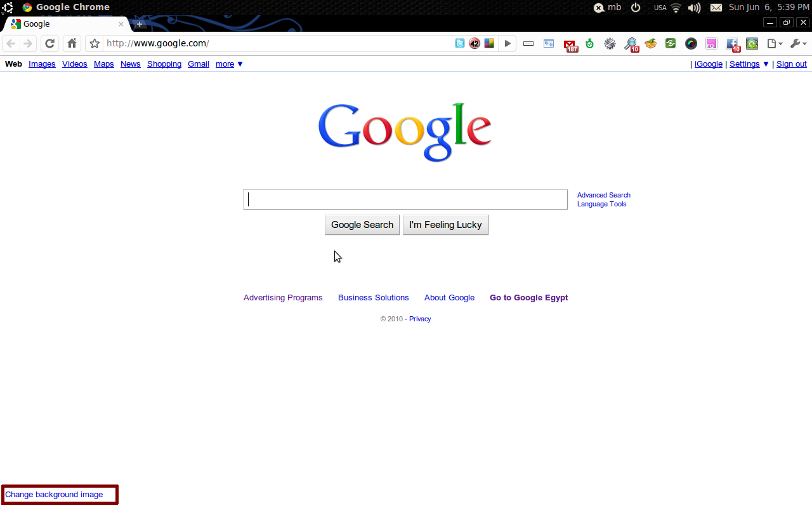The image size is (812, 508).
Task: Open the Twitter bird extension in the address bar
Action: pos(460,44)
